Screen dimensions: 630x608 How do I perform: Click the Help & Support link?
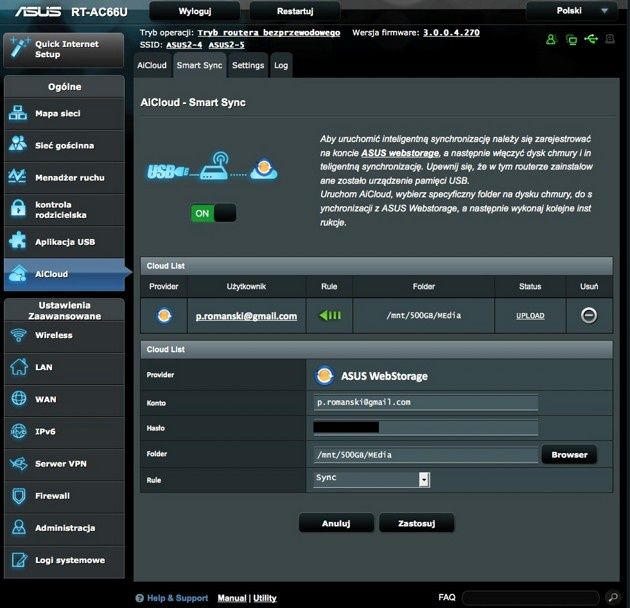(177, 598)
